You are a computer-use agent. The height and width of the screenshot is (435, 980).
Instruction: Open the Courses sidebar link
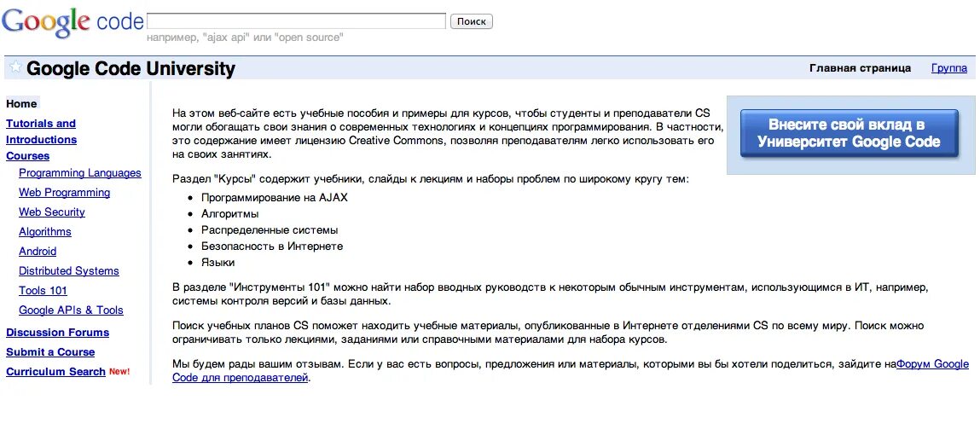(x=27, y=156)
